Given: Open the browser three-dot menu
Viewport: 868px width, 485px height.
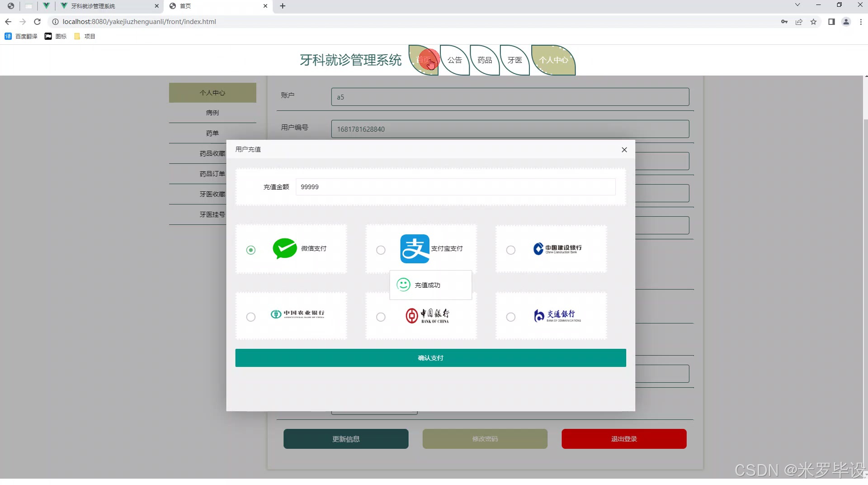Looking at the screenshot, I should (861, 22).
